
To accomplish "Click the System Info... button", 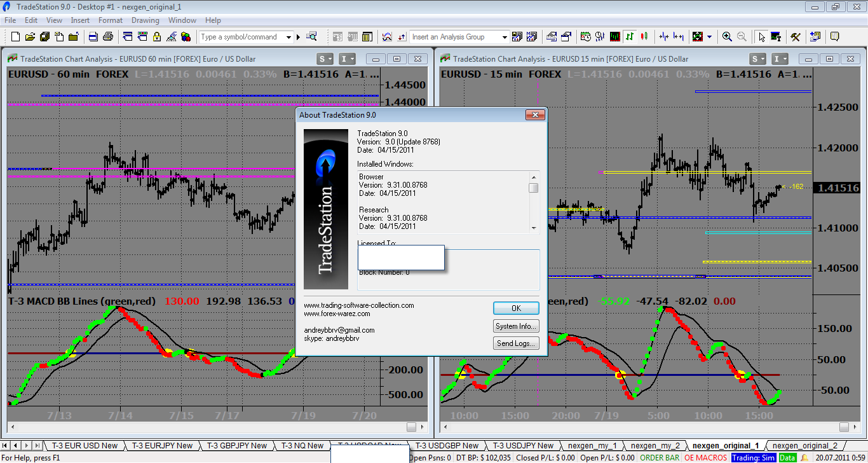I will [516, 326].
